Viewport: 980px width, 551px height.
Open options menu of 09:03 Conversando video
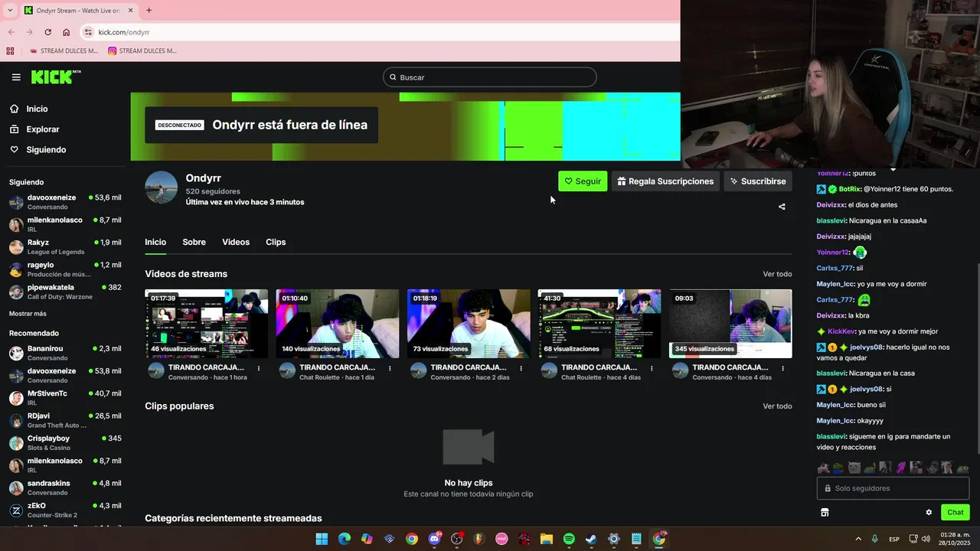tap(782, 368)
